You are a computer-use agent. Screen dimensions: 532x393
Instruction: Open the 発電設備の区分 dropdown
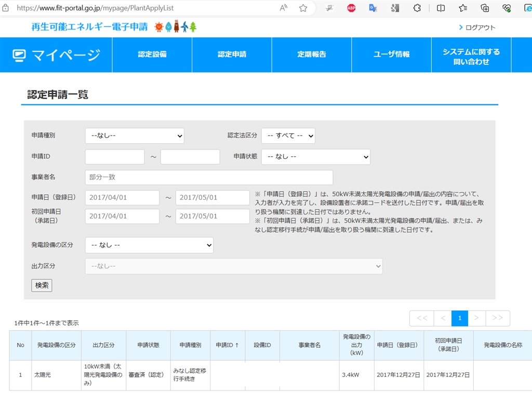[x=149, y=245]
